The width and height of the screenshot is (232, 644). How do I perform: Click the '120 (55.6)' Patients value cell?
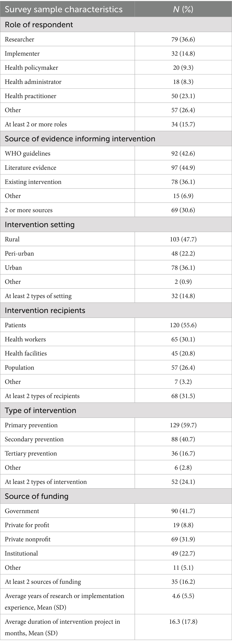[x=183, y=325]
